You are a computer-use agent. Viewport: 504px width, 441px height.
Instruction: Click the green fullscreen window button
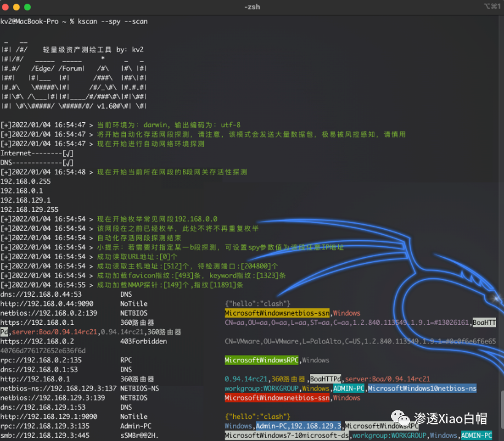[28, 7]
